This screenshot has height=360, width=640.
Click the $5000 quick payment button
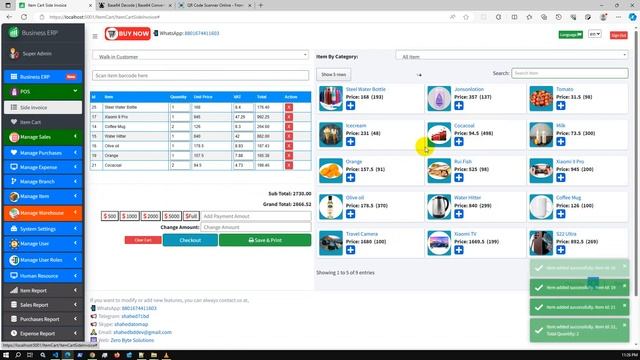pos(171,216)
